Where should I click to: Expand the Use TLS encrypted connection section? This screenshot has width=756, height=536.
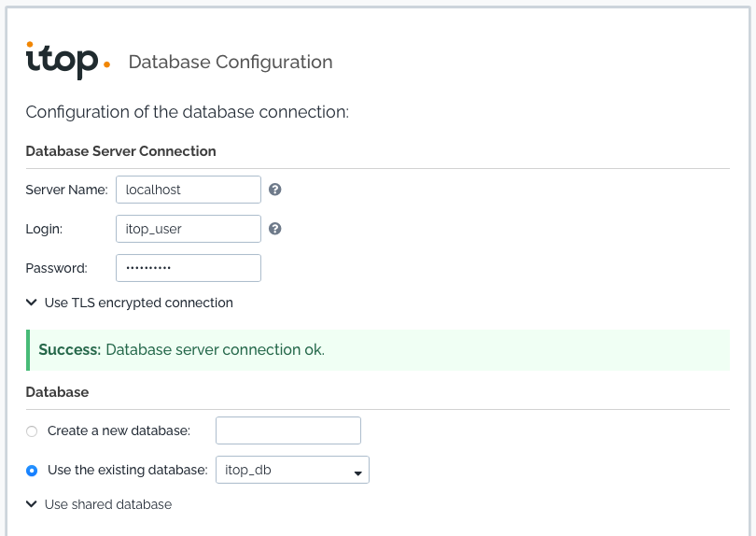pos(129,303)
